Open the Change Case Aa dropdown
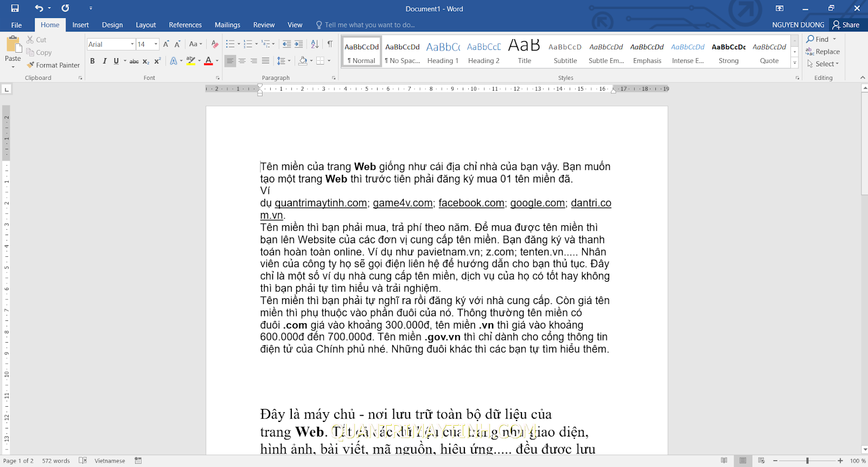868x467 pixels. [x=195, y=44]
